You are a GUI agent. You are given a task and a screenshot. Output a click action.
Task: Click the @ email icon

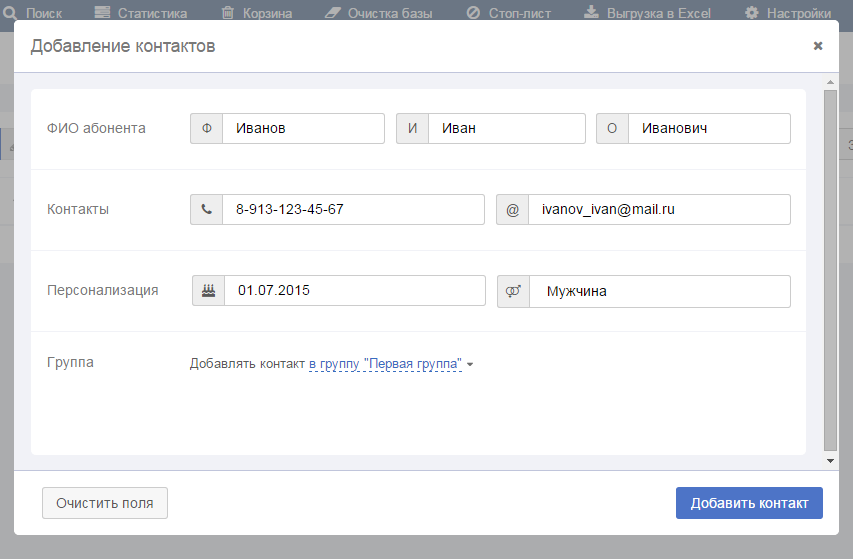pos(512,209)
